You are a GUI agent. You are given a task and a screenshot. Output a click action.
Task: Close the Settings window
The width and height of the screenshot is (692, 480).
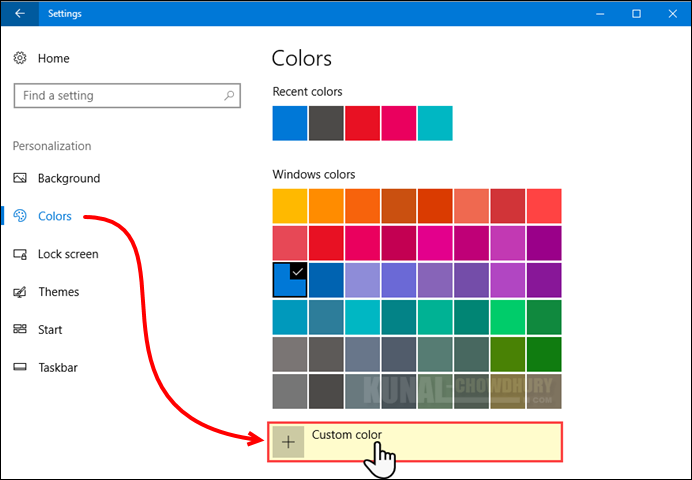point(673,14)
